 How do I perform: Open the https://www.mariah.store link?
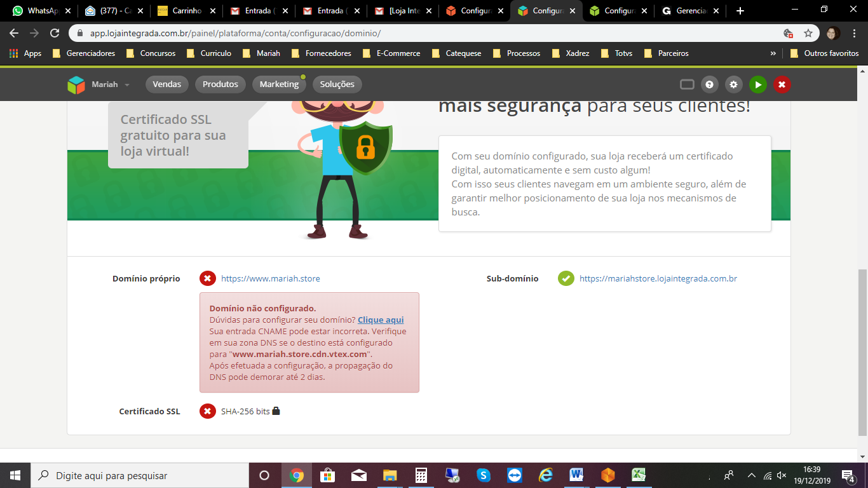pos(271,278)
